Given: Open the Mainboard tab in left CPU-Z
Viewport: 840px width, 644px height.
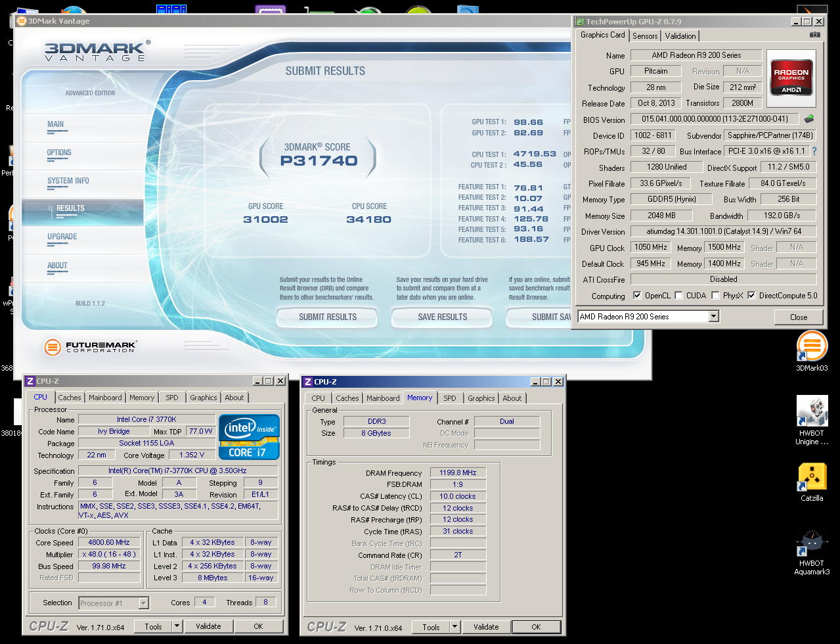Looking at the screenshot, I should pyautogui.click(x=105, y=398).
